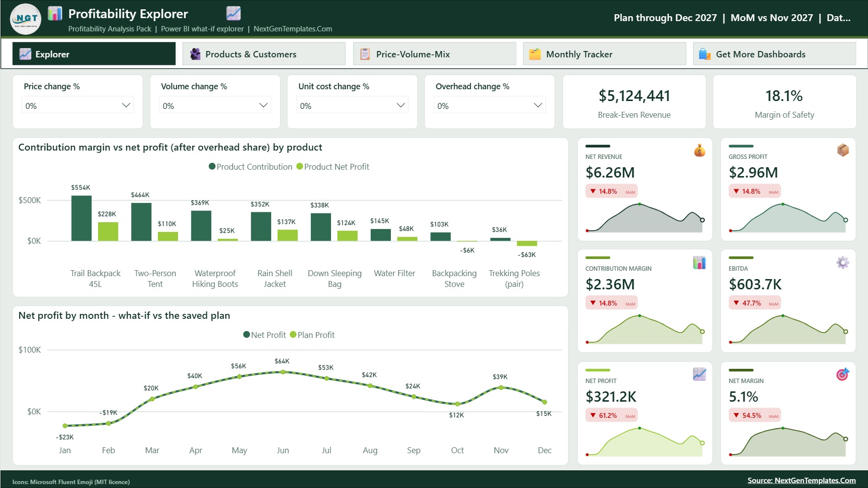Click the Contribution Margin sparkline chart
Viewport: 868px width, 488px height.
point(645,329)
